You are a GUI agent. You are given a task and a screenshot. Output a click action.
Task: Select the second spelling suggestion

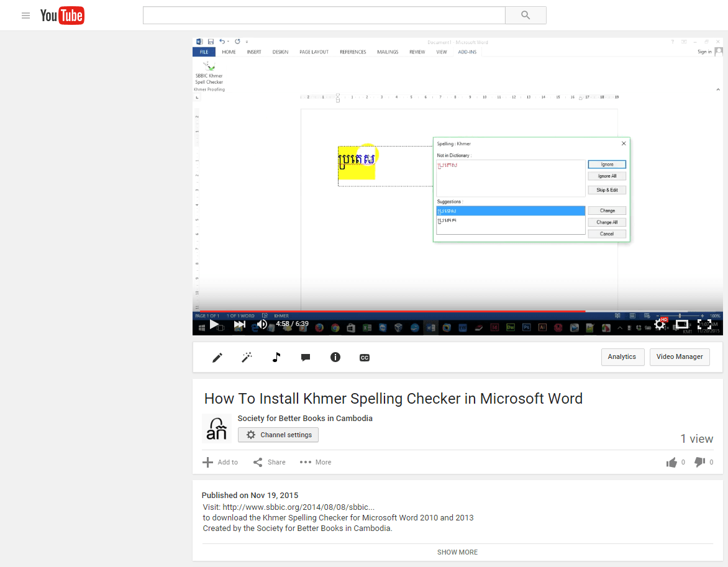pyautogui.click(x=511, y=220)
